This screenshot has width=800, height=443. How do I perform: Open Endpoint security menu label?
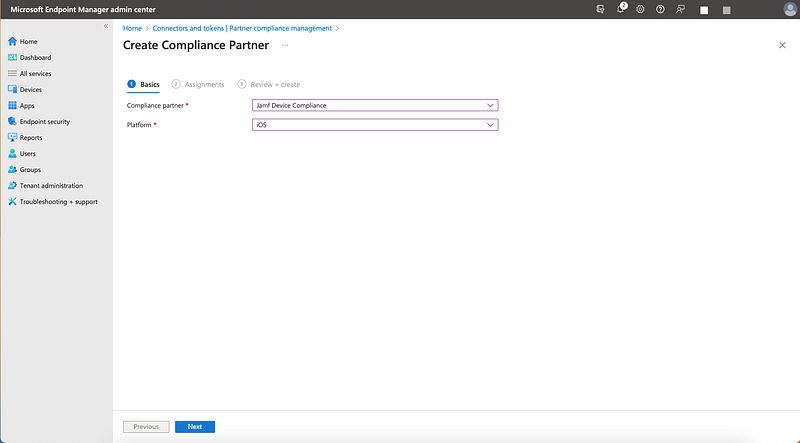(45, 121)
